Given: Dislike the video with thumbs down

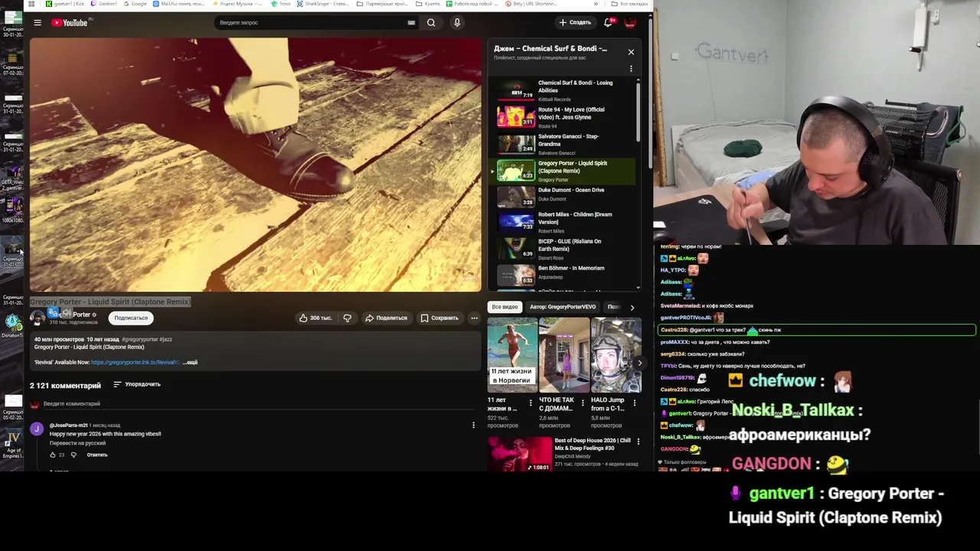Looking at the screenshot, I should 347,318.
